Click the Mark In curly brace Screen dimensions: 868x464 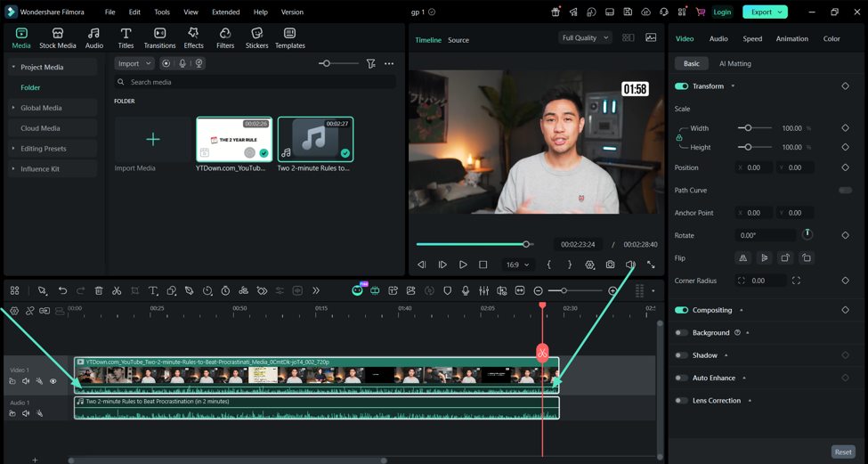point(549,265)
